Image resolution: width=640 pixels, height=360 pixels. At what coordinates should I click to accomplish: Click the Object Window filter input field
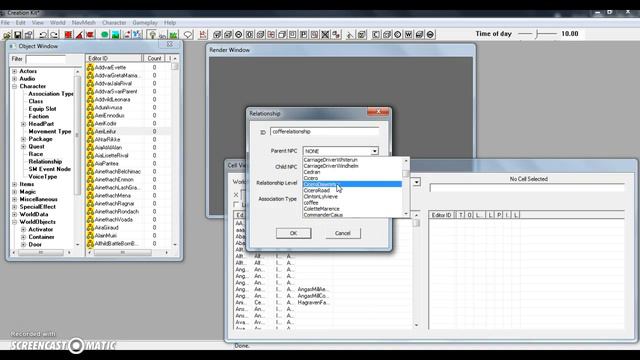pos(45,59)
